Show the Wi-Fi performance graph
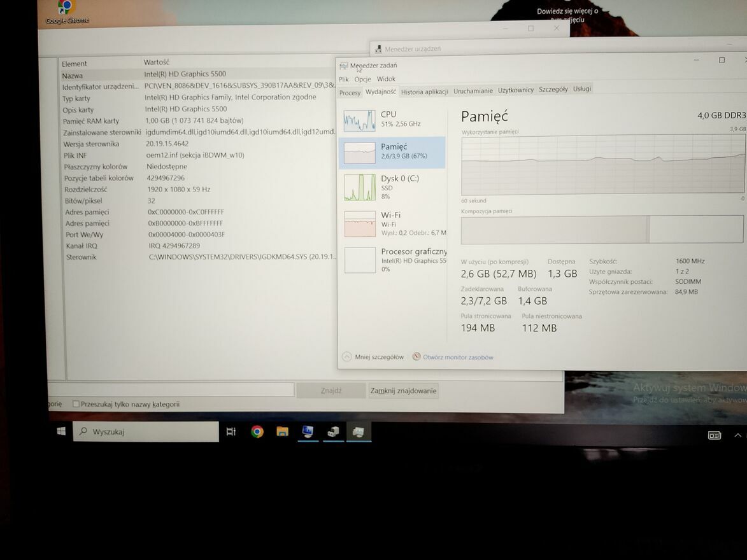The image size is (747, 560). [x=360, y=224]
